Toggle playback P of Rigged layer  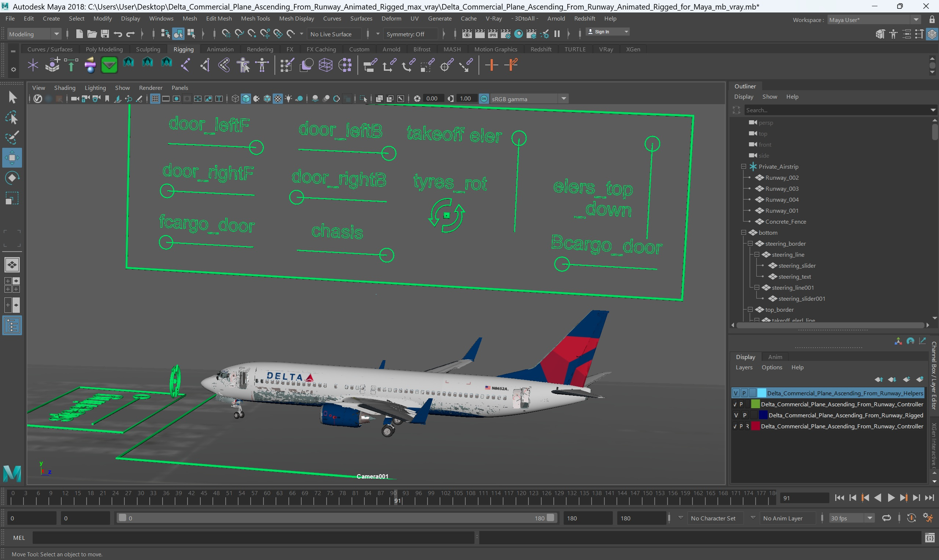[x=744, y=415]
